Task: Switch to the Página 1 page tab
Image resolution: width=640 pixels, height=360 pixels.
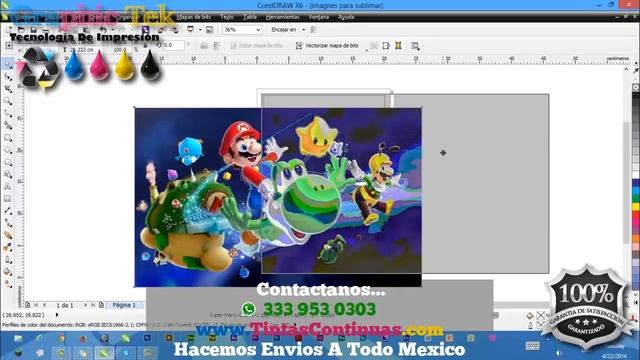Action: [x=124, y=305]
